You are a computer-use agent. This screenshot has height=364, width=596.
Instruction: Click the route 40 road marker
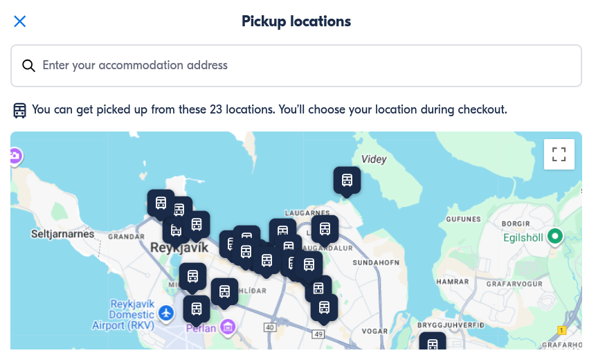point(270,327)
